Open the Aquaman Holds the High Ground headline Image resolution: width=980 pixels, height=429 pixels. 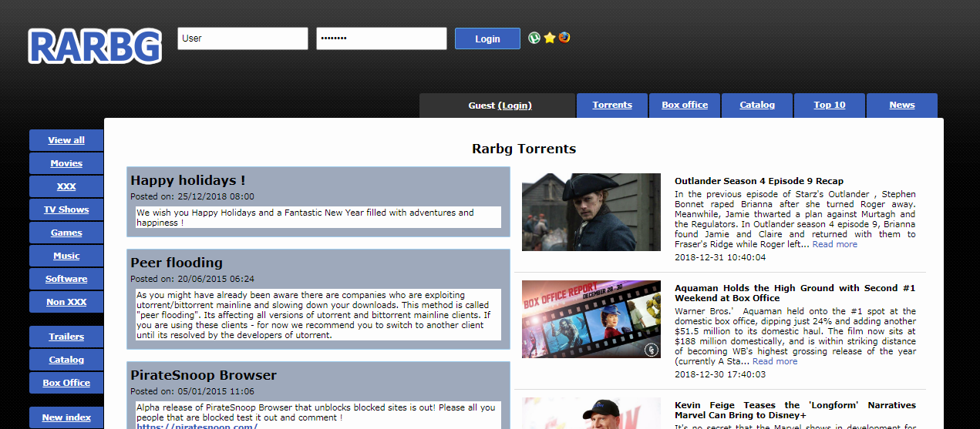[795, 293]
